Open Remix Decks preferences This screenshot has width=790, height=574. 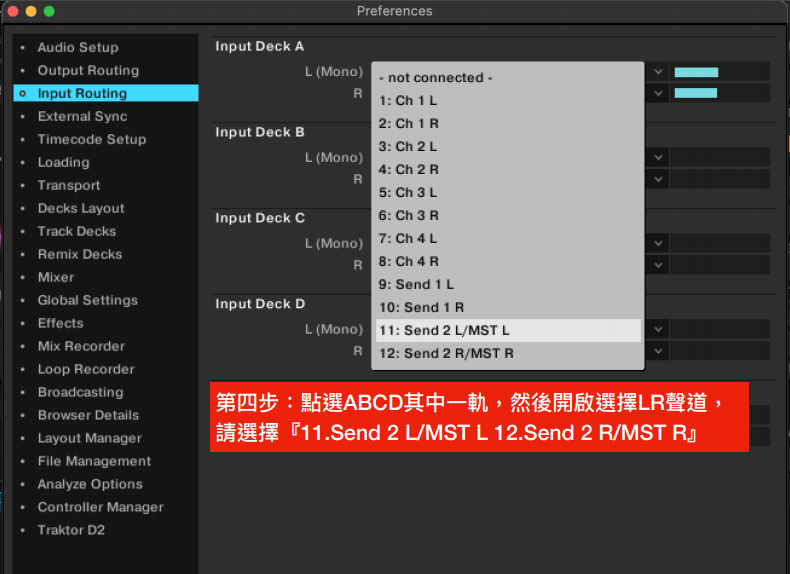80,254
